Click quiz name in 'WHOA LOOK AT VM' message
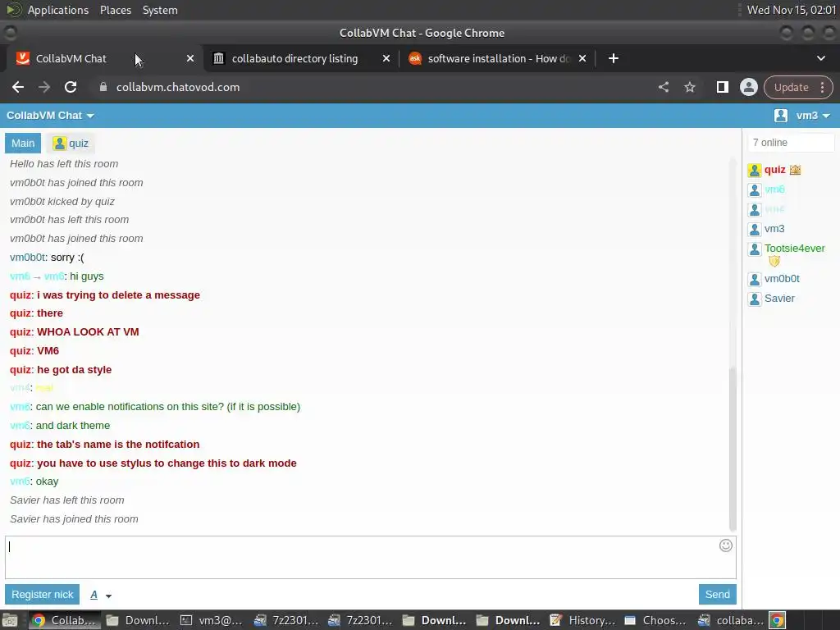 21,332
